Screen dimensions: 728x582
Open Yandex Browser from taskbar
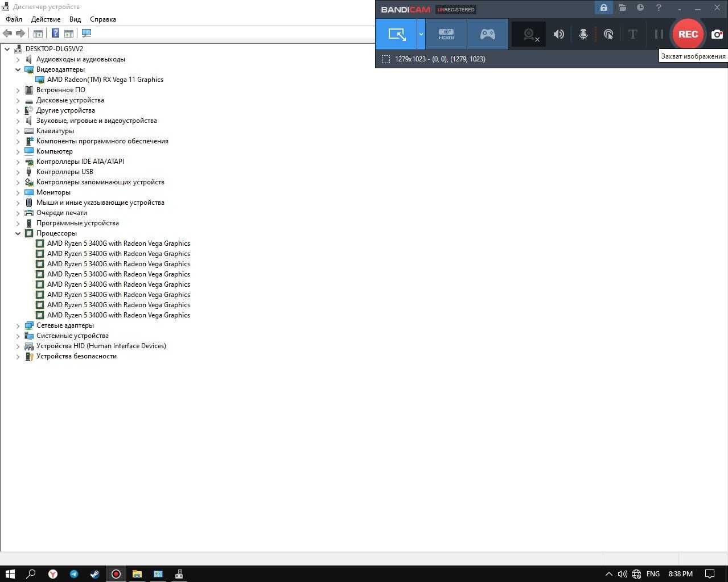[52, 574]
